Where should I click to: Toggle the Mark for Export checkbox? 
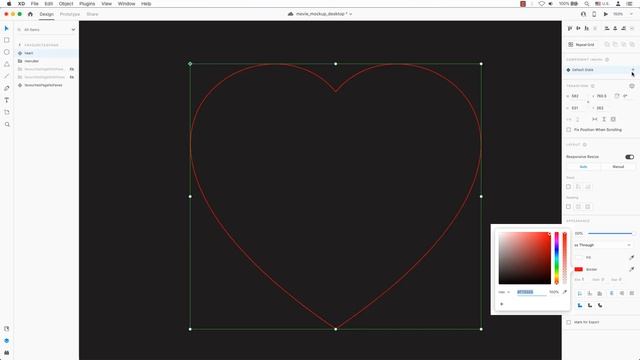tap(569, 322)
